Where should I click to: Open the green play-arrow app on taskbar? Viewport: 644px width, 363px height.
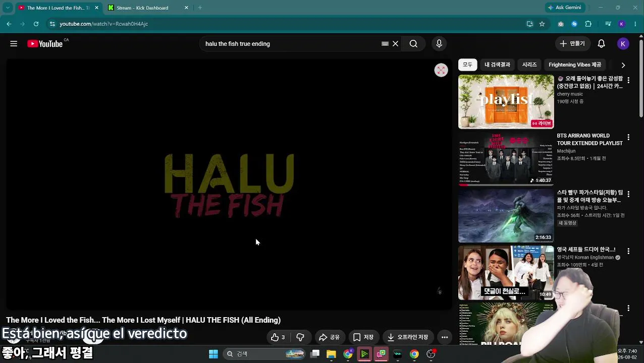coord(364,354)
